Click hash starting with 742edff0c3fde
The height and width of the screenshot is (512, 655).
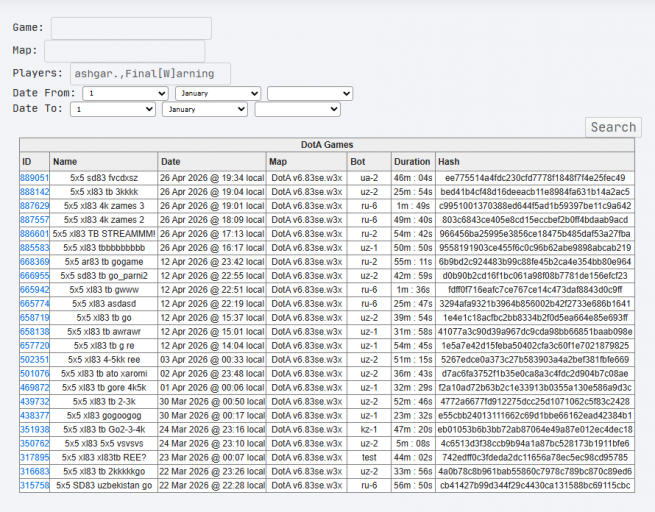(535, 458)
